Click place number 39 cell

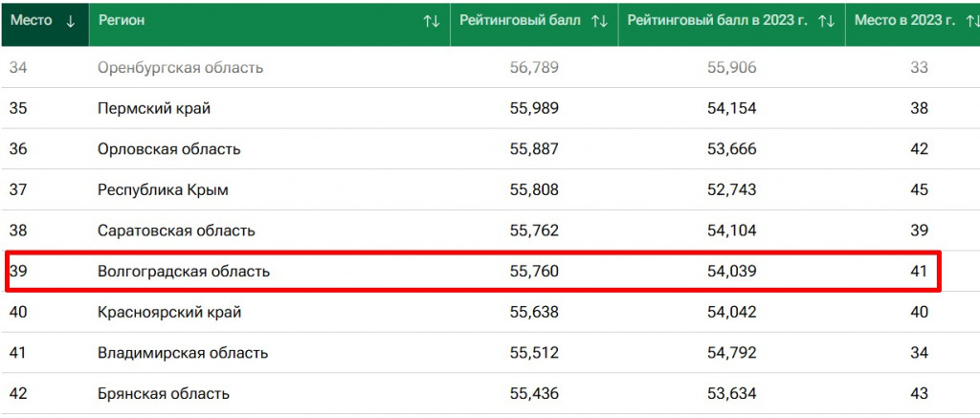pos(18,272)
